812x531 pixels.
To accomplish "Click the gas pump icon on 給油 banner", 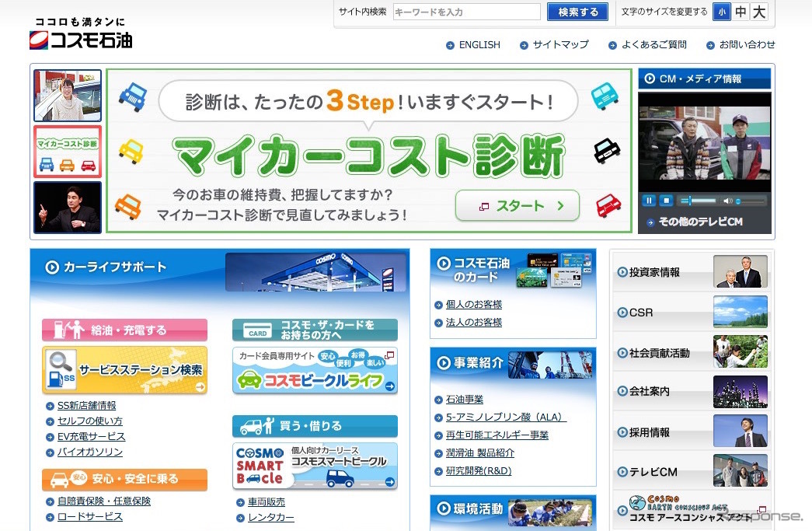I will [60, 330].
